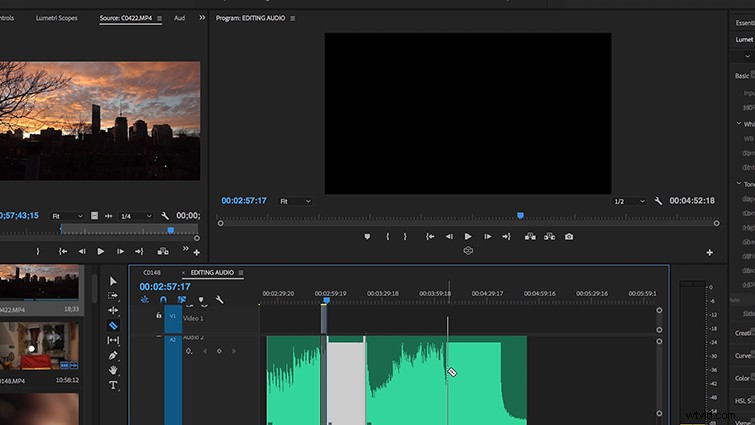Select the Razor tool in toolbar
Viewport: 755px width, 425px height.
coord(113,326)
